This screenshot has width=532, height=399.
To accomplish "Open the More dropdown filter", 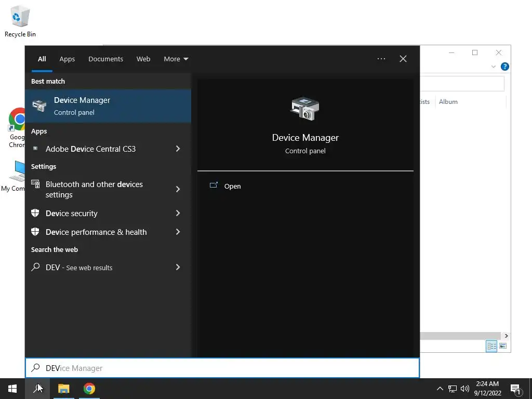I will pyautogui.click(x=176, y=59).
